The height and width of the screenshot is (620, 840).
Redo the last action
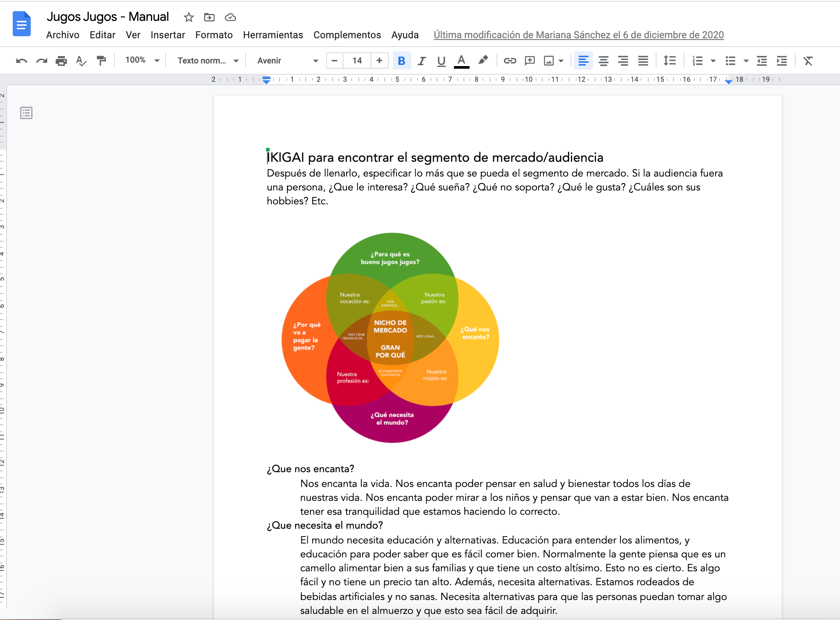[41, 61]
